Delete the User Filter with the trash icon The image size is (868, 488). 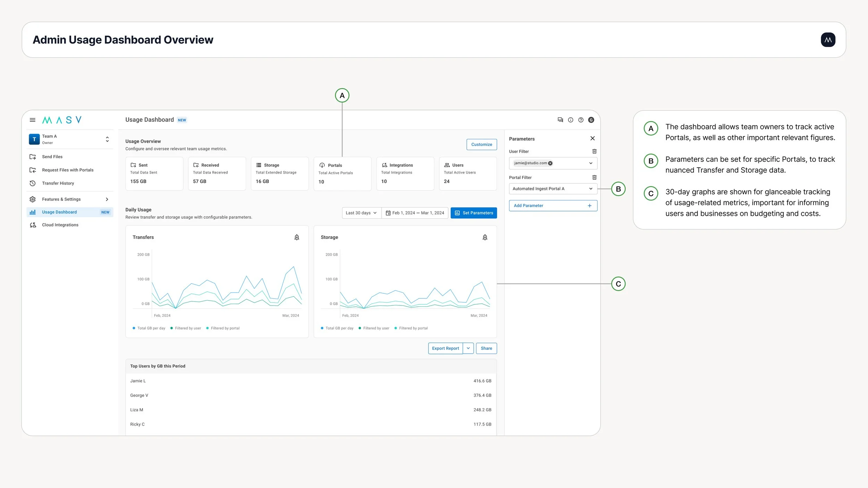coord(594,151)
